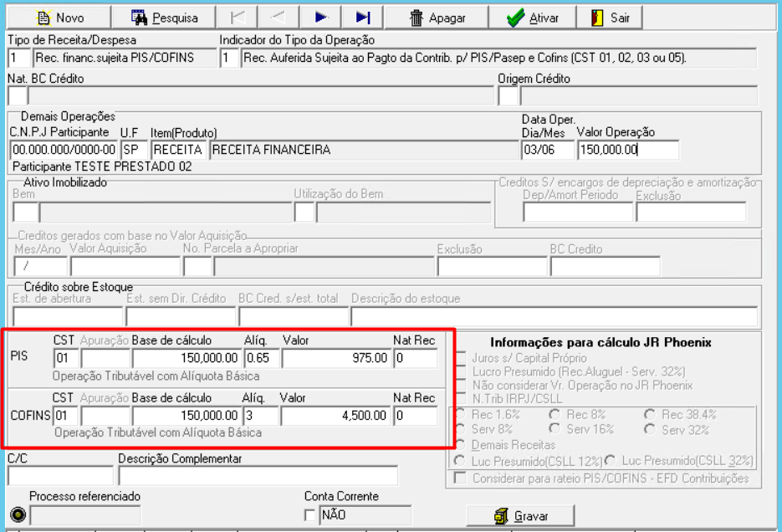The image size is (782, 532).
Task: Select Serv 16% radio option
Action: point(555,429)
